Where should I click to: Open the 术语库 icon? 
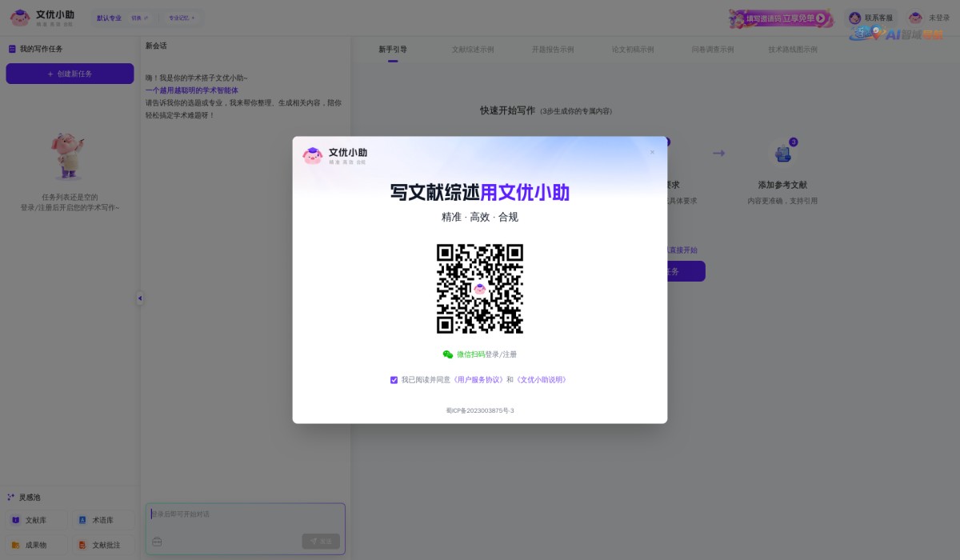click(82, 520)
